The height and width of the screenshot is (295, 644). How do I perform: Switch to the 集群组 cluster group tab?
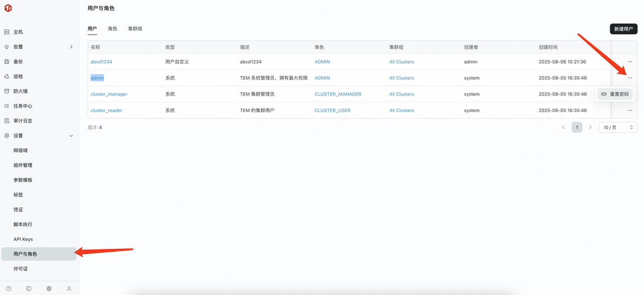click(135, 29)
